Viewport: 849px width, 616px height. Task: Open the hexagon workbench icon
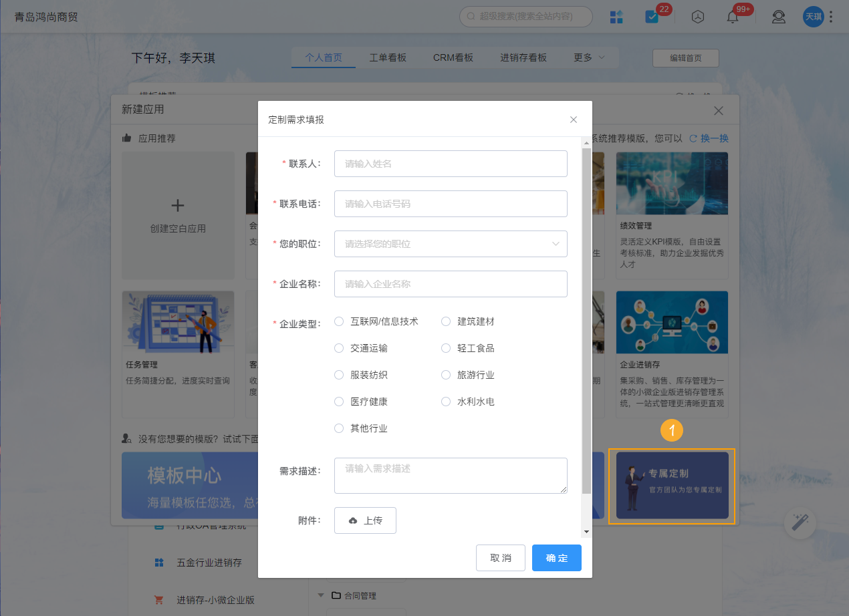pos(697,17)
